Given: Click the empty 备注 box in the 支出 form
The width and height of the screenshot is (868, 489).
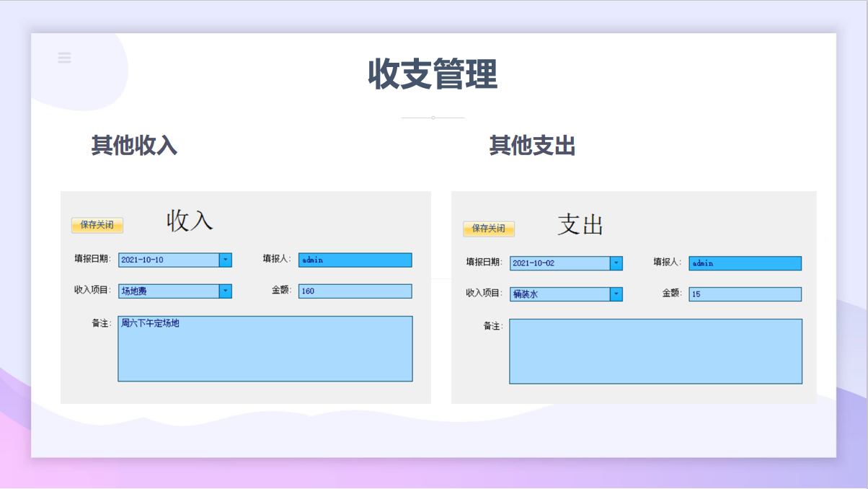Looking at the screenshot, I should pos(655,351).
